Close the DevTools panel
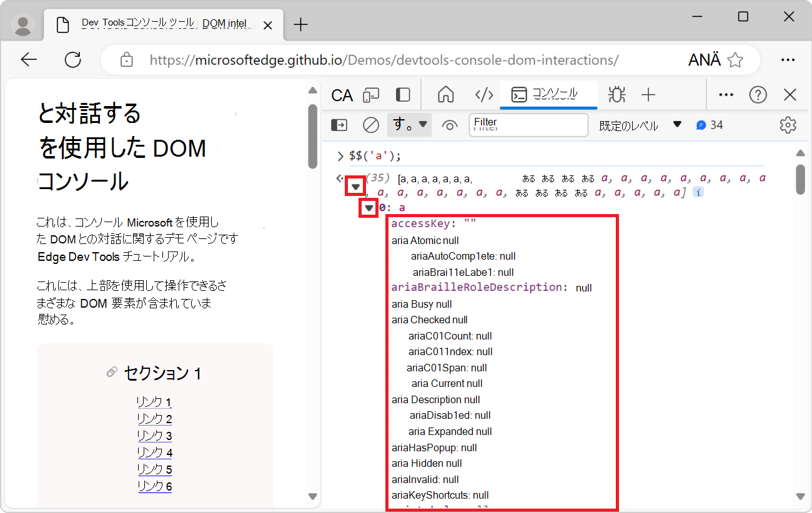Image resolution: width=812 pixels, height=513 pixels. click(x=790, y=95)
